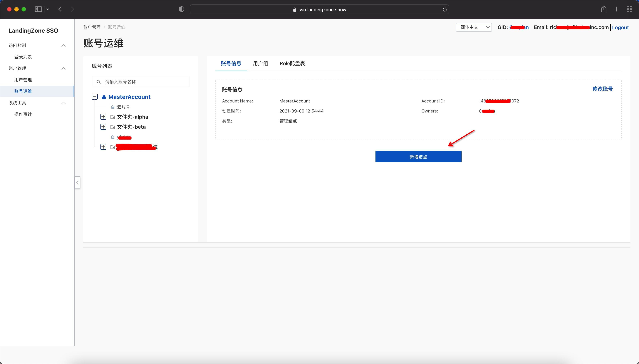Reload the page with refresh icon
This screenshot has width=639, height=364.
(x=445, y=9)
